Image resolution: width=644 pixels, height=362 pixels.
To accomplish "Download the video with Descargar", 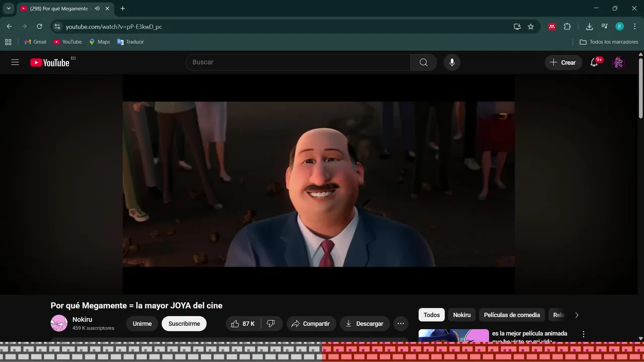I will (365, 324).
